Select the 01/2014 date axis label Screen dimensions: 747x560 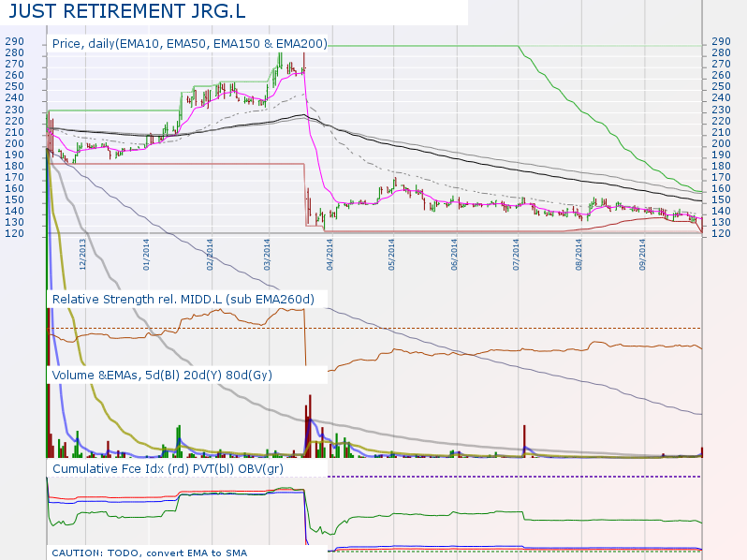click(147, 254)
